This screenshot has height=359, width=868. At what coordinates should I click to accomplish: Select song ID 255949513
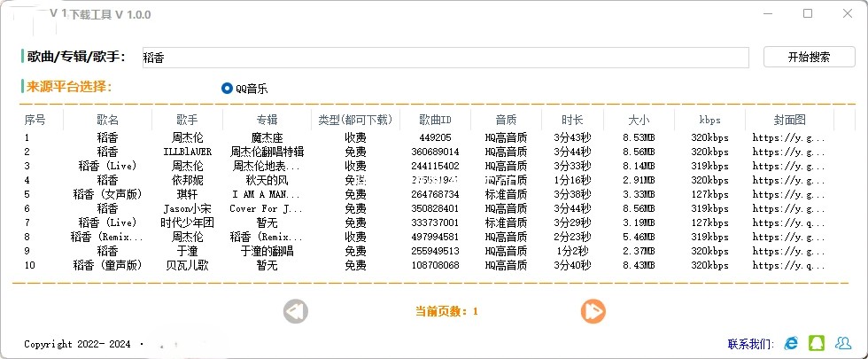435,252
